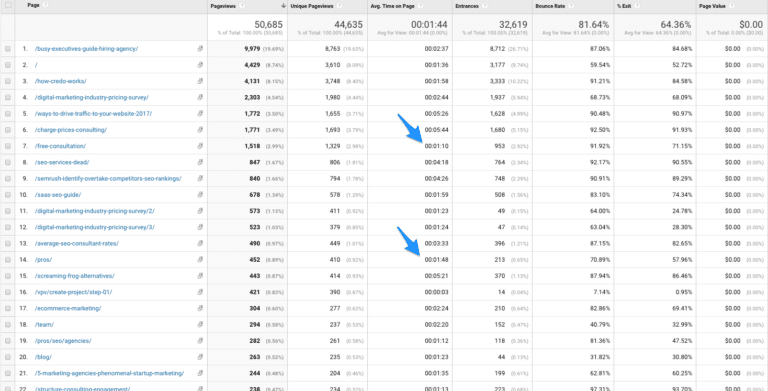
Task: Check the /free-consultation/ row checkbox
Action: [7, 146]
